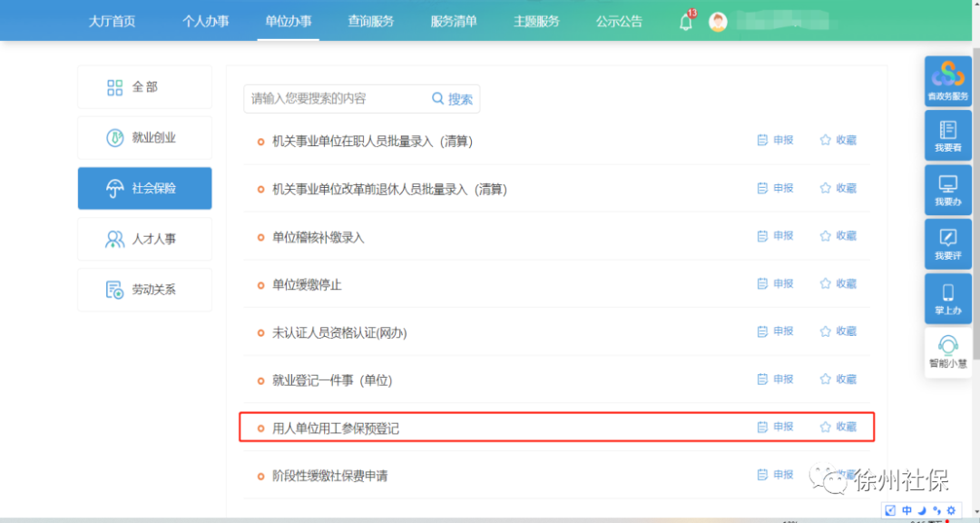
Task: Click the 搜索 search button
Action: pos(453,99)
